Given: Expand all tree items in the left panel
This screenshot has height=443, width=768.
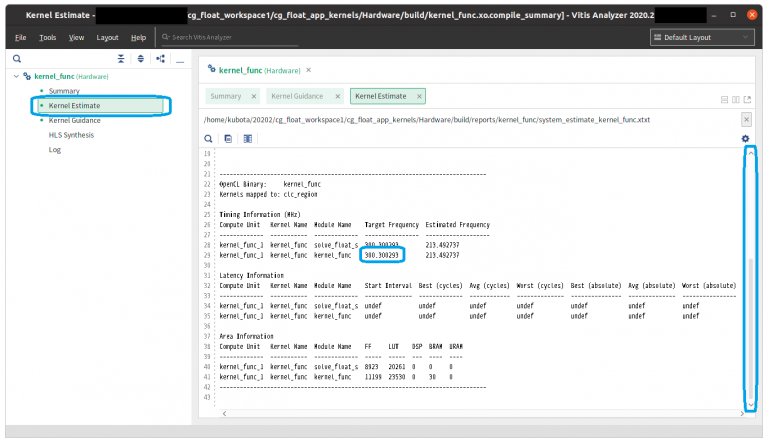Looking at the screenshot, I should pyautogui.click(x=141, y=59).
